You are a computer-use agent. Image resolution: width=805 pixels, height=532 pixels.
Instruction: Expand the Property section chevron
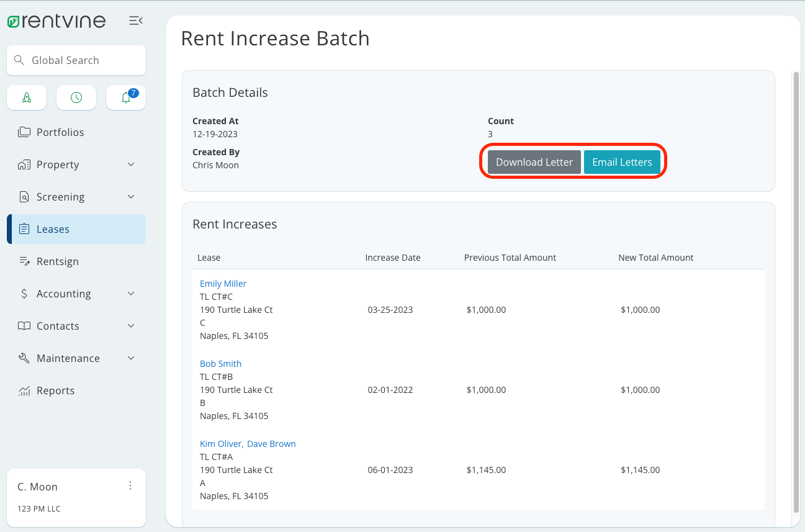(x=130, y=164)
